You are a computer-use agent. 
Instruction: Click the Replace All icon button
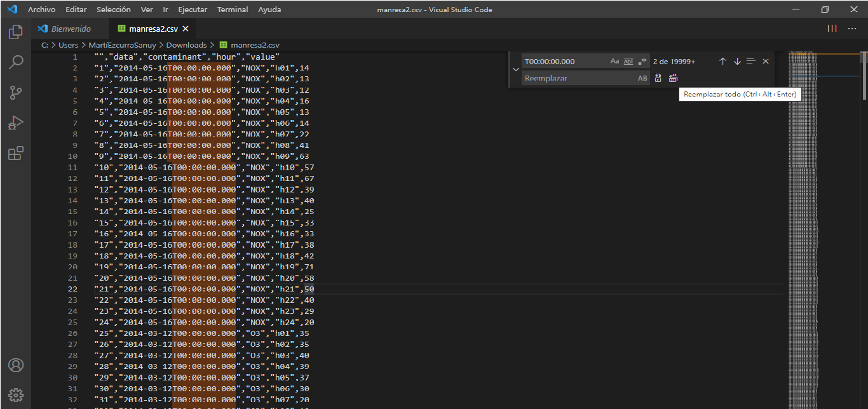[x=673, y=78]
